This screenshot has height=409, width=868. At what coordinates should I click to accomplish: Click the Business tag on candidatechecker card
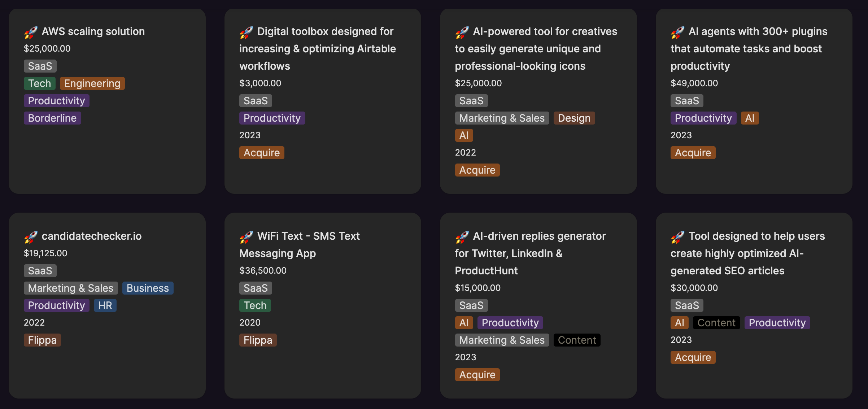[x=148, y=288]
